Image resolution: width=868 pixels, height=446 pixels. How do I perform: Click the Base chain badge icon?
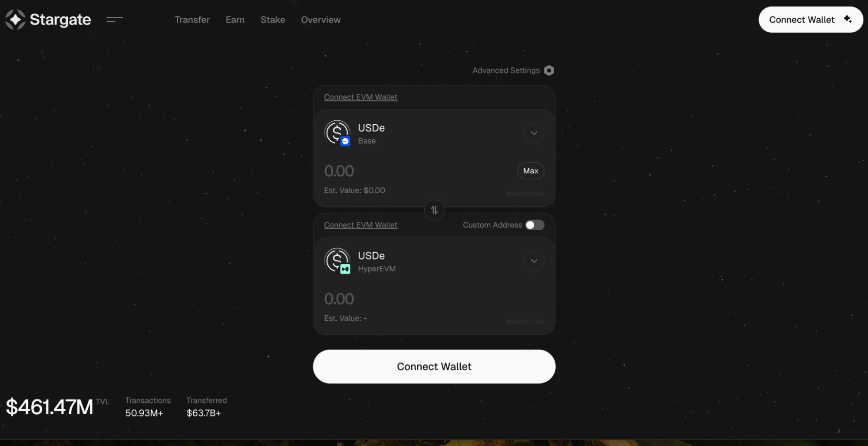345,141
